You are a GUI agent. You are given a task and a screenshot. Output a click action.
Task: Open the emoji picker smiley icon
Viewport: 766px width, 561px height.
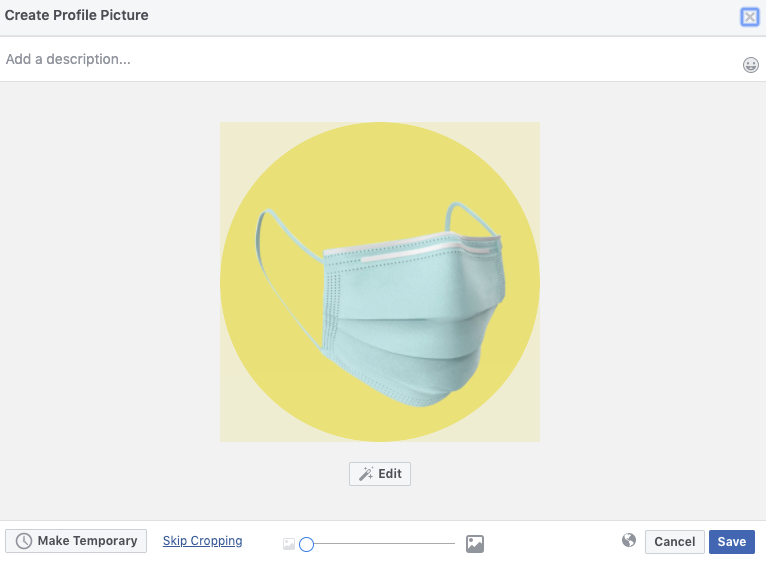click(x=750, y=65)
